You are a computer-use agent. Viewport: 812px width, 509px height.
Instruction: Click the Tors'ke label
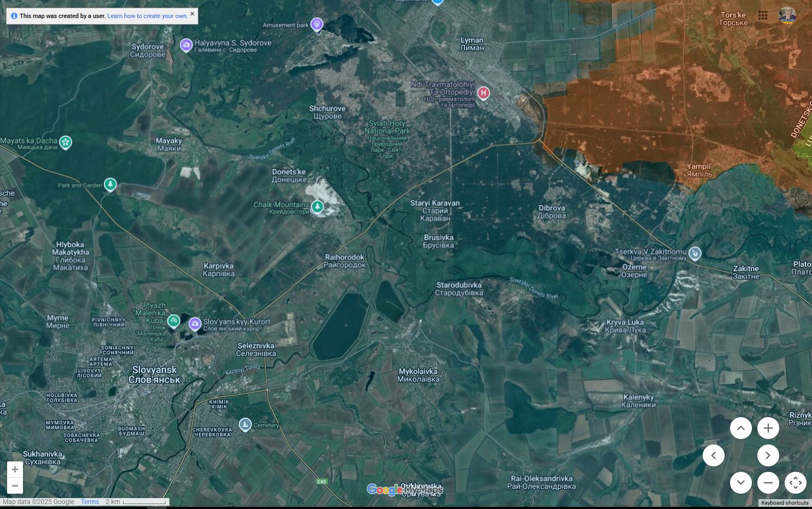(733, 19)
